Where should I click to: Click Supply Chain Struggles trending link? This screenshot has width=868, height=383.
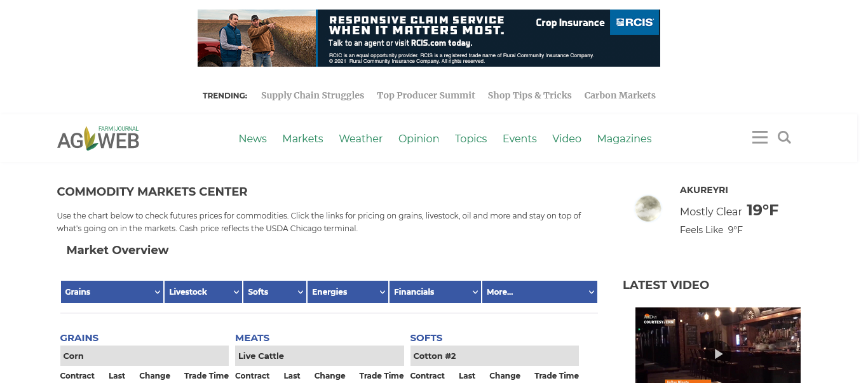[x=313, y=95]
